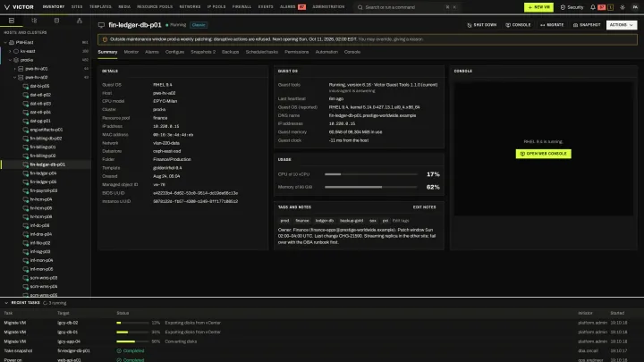
Task: Switch to the Monitor tab
Action: coord(131,52)
